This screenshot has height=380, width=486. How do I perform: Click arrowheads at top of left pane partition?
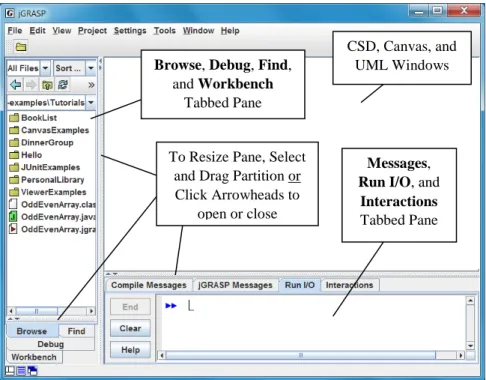[100, 64]
